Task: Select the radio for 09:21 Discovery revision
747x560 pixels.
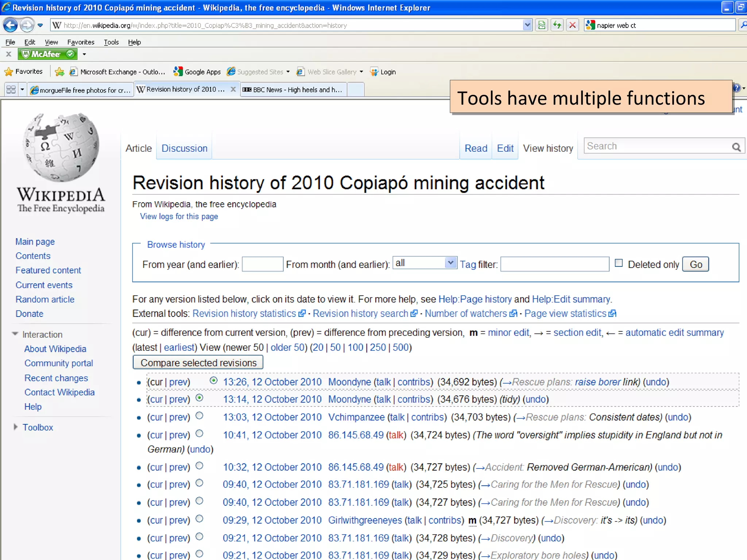Action: (x=199, y=537)
